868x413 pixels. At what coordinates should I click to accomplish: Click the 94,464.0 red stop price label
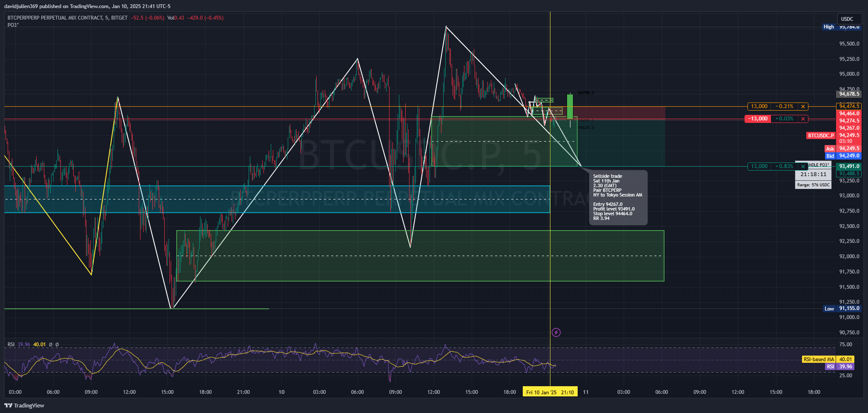click(849, 114)
